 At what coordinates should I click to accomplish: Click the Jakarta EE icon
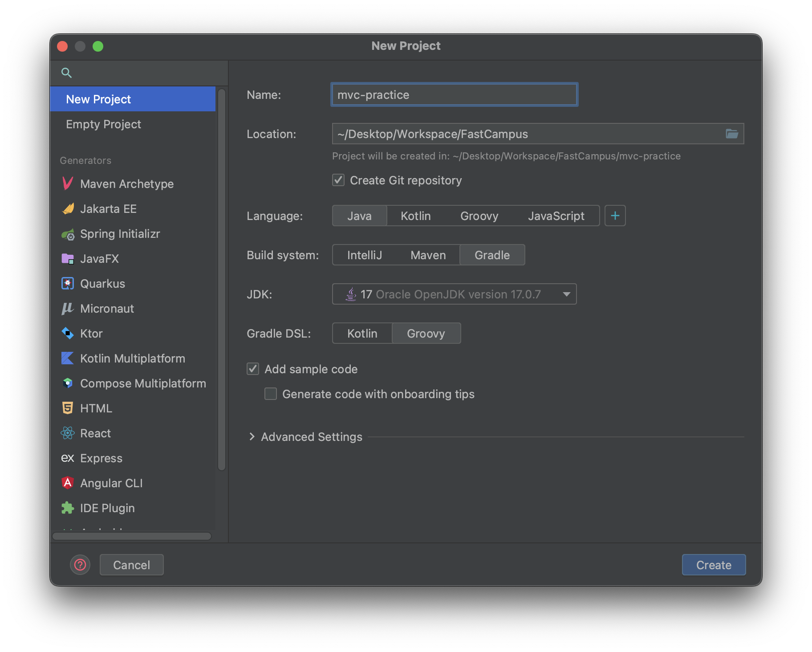[68, 208]
